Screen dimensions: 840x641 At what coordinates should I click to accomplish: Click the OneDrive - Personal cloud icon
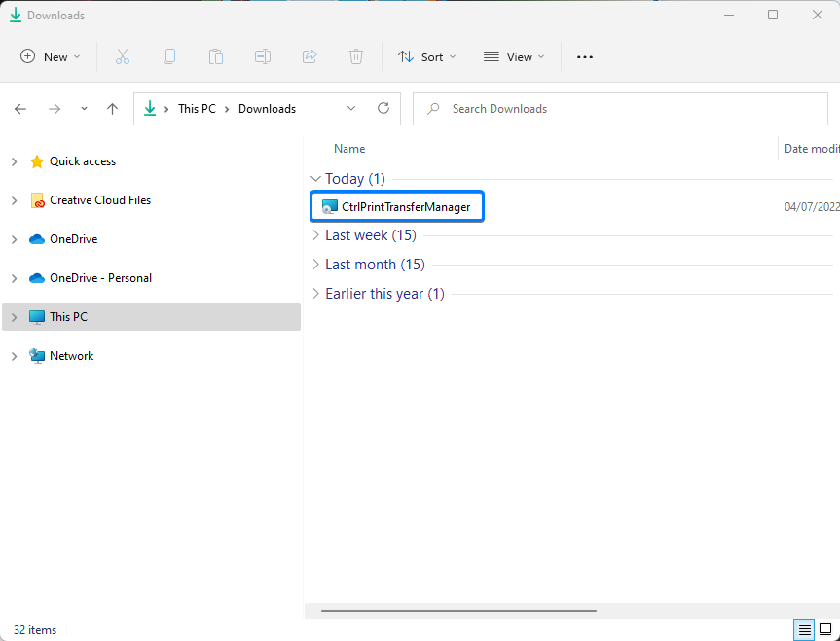[x=37, y=278]
